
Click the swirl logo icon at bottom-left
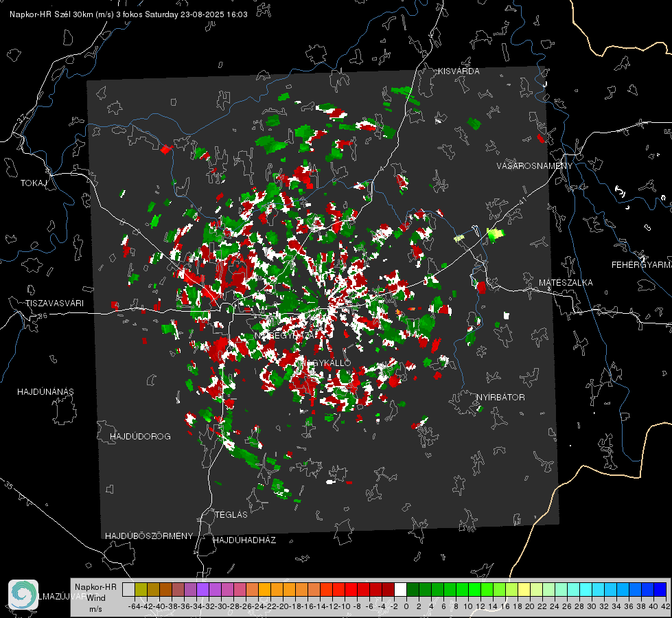pyautogui.click(x=23, y=595)
